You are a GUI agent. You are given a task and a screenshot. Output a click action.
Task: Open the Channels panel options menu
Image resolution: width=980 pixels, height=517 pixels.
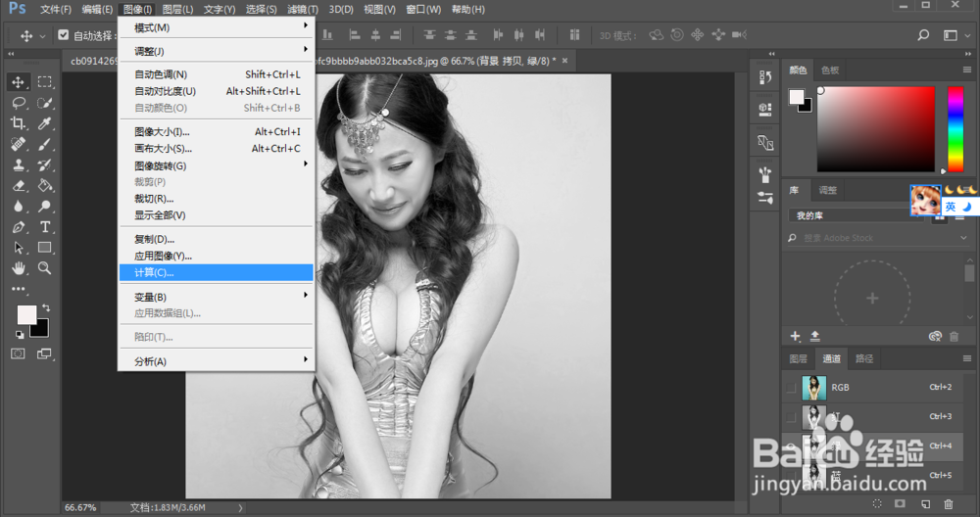967,358
